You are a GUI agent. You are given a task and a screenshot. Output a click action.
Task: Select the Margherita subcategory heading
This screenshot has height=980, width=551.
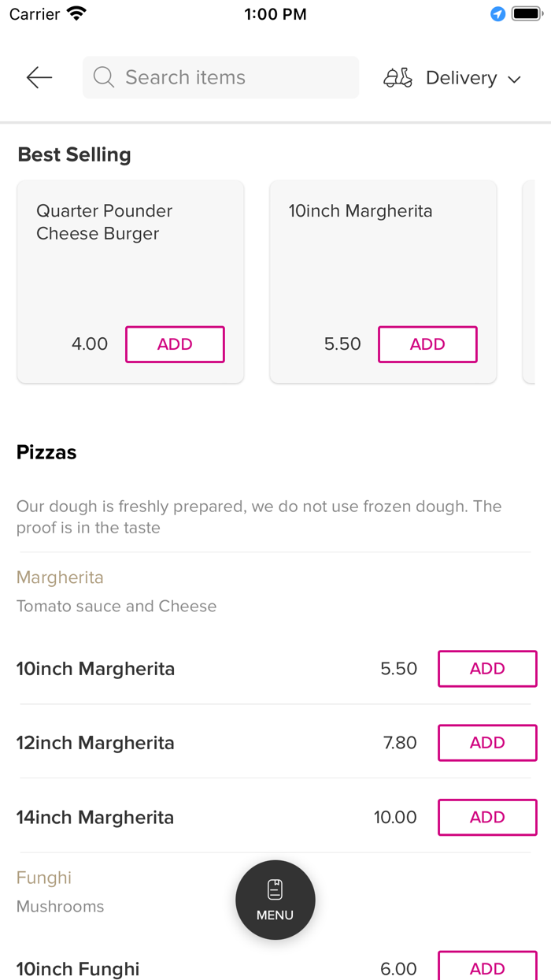[60, 577]
